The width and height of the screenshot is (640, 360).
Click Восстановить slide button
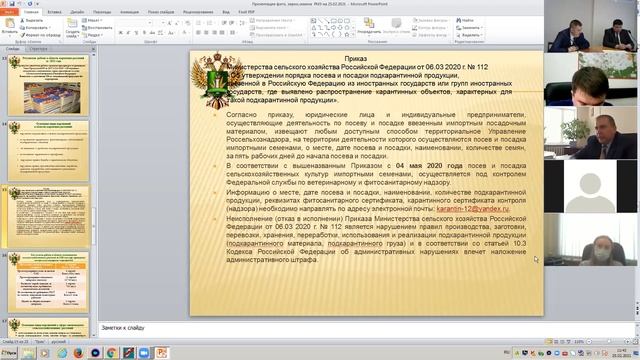(97, 28)
